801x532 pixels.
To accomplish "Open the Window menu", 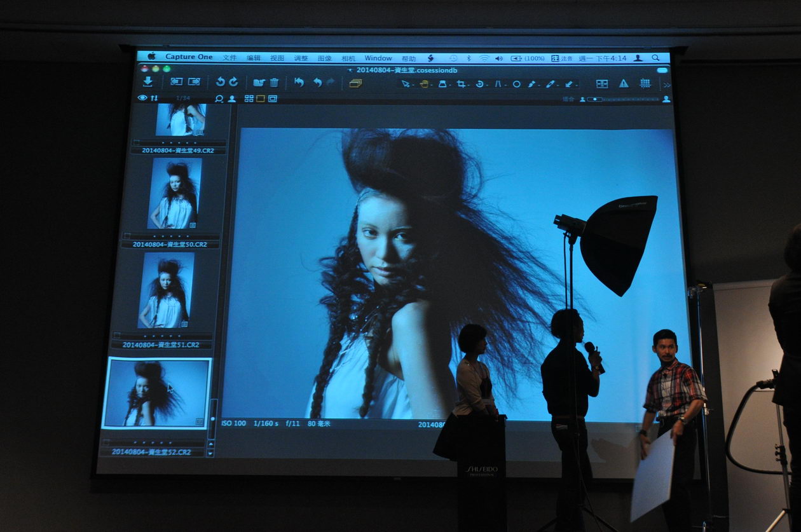I will pos(378,58).
